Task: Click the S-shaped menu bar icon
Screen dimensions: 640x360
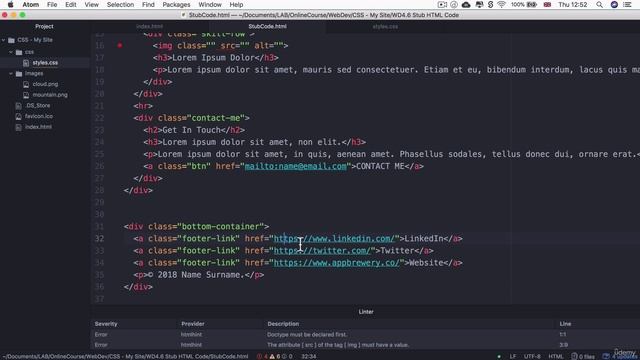Action: click(x=490, y=4)
